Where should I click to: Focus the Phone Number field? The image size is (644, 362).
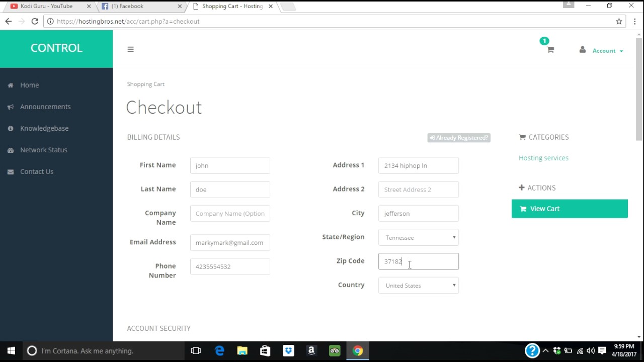click(230, 266)
